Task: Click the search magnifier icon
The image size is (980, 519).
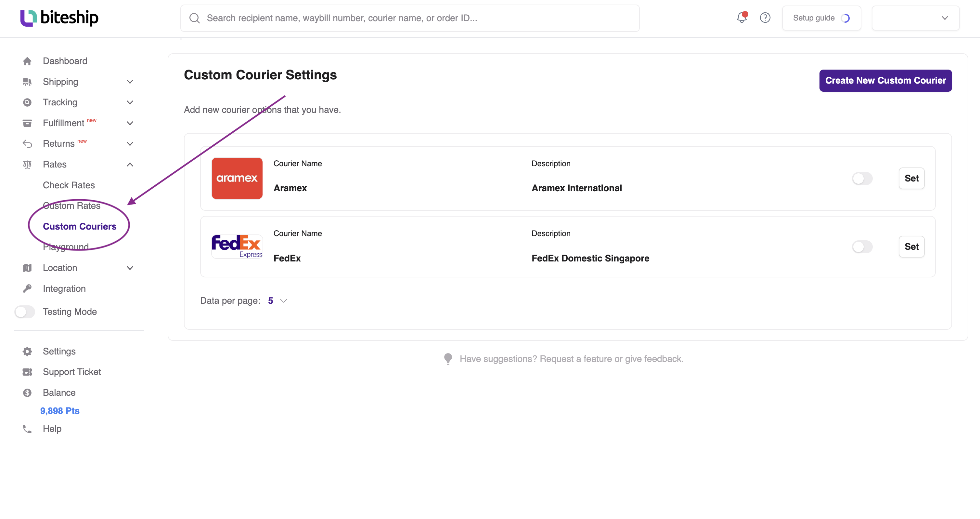Action: coord(194,18)
